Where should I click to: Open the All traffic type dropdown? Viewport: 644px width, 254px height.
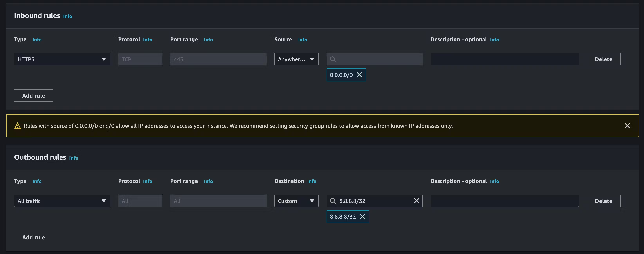click(62, 201)
